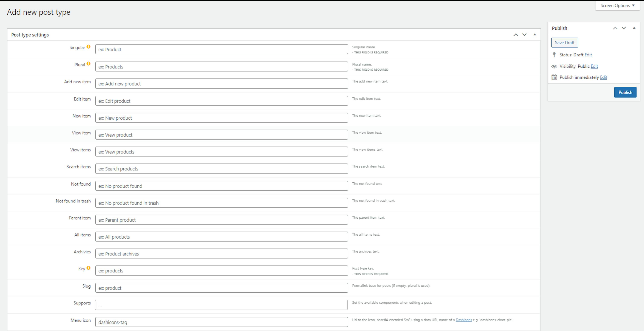This screenshot has width=644, height=331.
Task: Collapse the Publish panel using chevron
Action: pyautogui.click(x=634, y=28)
